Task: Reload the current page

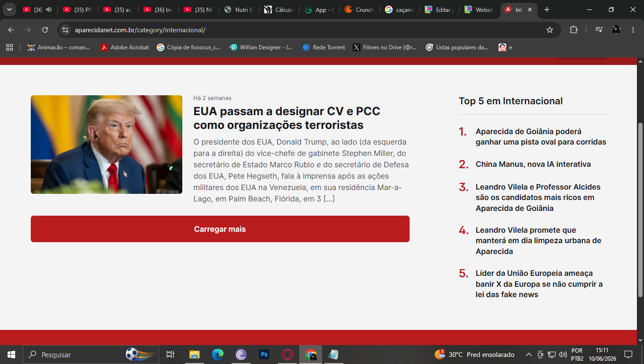Action: pyautogui.click(x=45, y=30)
